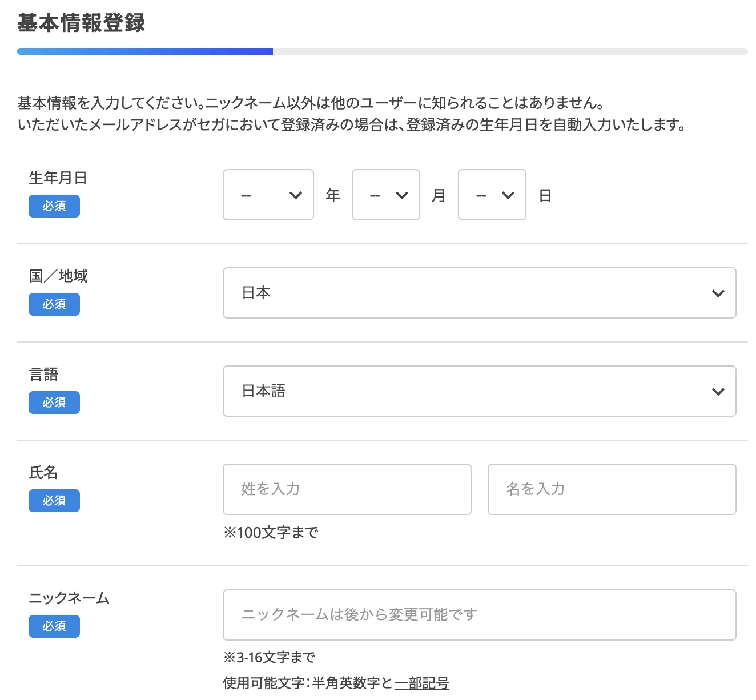
Task: Click the chevron on the 国／地域 selector
Action: click(x=718, y=293)
